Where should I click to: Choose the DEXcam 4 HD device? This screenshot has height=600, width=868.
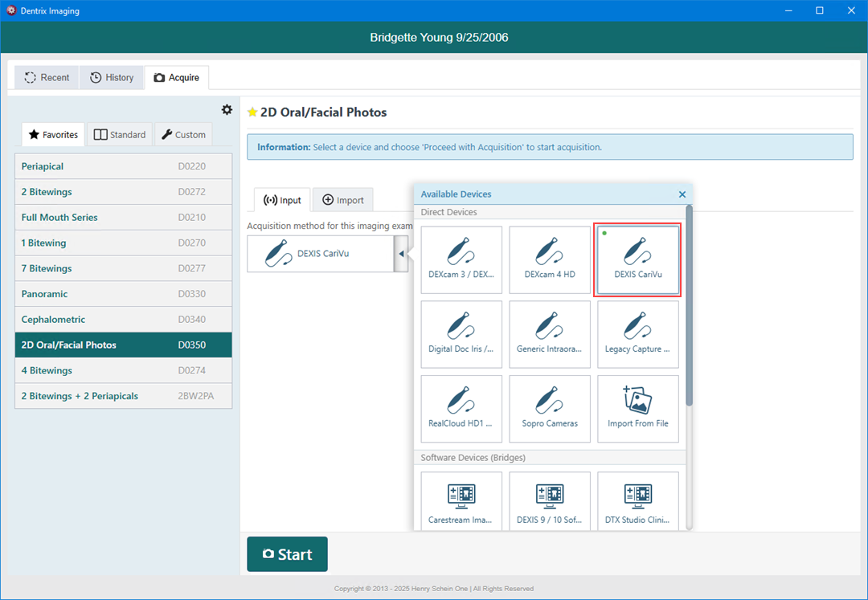point(550,259)
